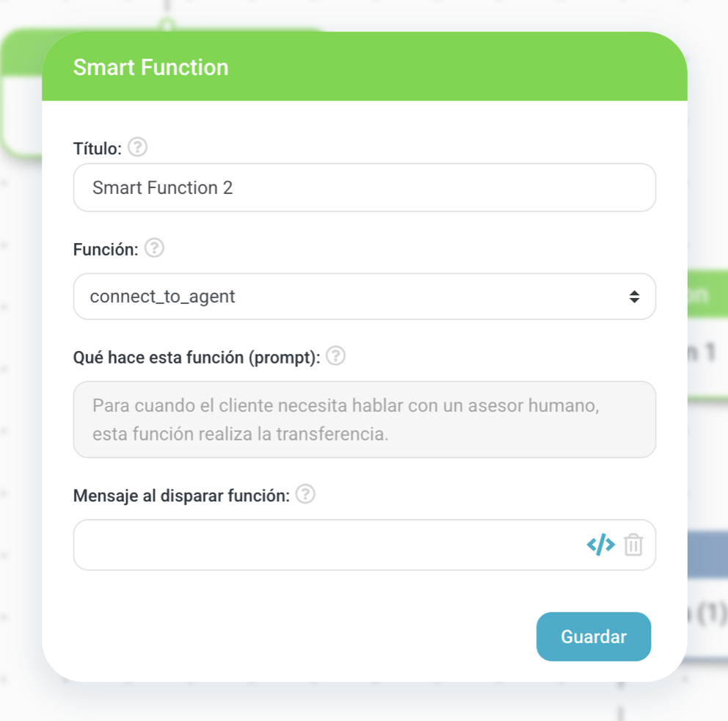728x721 pixels.
Task: Delete message using the trash icon
Action: click(633, 545)
